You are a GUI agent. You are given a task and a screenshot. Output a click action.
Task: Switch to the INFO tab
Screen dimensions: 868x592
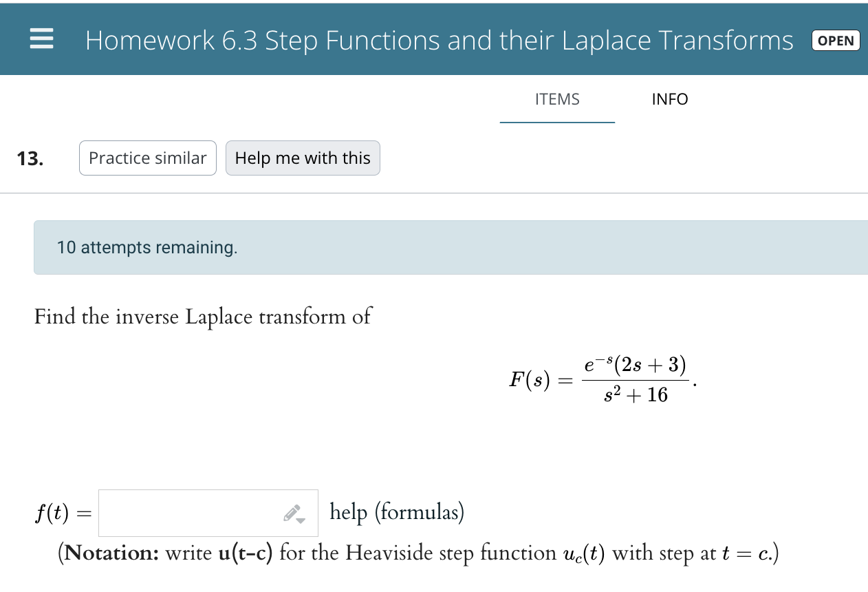click(x=669, y=99)
